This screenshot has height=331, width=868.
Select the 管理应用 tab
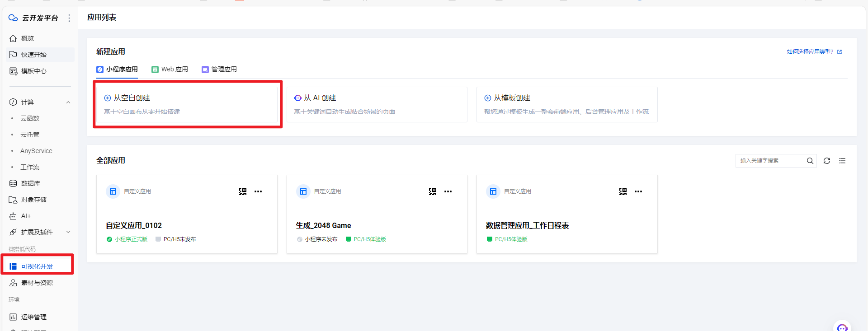(219, 70)
